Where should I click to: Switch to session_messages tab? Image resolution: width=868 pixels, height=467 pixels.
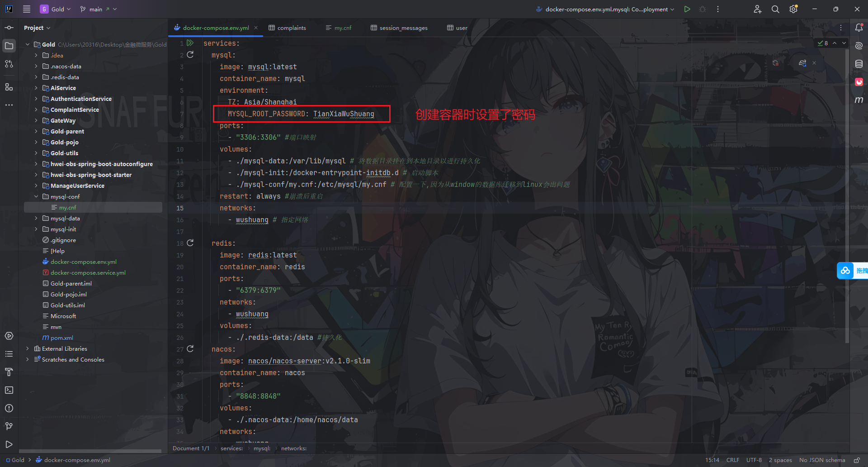tap(399, 28)
